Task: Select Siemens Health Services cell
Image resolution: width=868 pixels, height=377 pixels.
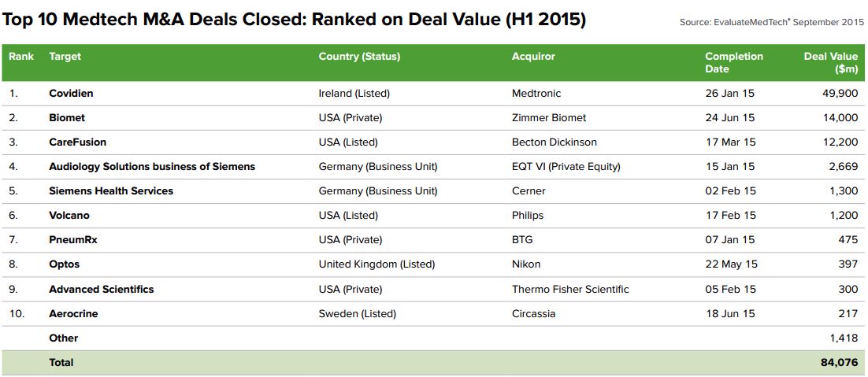Action: [x=111, y=191]
